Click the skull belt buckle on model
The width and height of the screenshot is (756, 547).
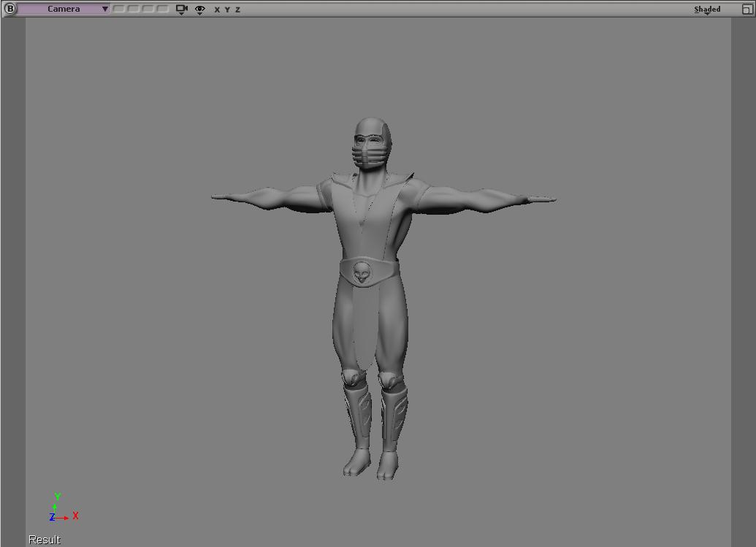click(361, 273)
